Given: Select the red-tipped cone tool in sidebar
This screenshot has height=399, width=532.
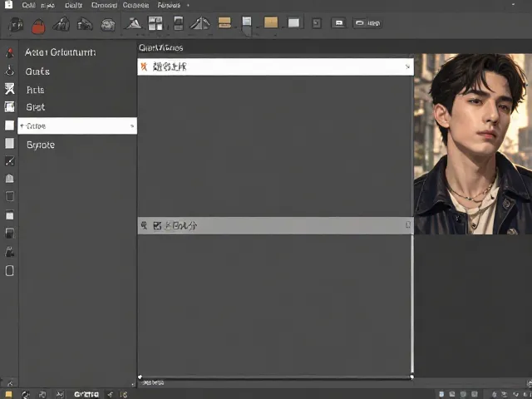Looking at the screenshot, I should 10,52.
